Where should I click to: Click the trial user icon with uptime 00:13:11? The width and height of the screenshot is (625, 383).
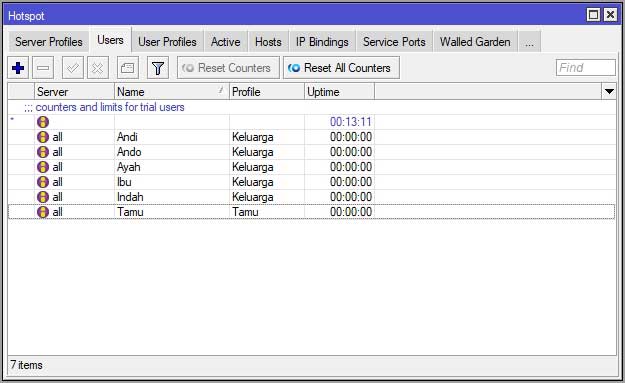(43, 122)
